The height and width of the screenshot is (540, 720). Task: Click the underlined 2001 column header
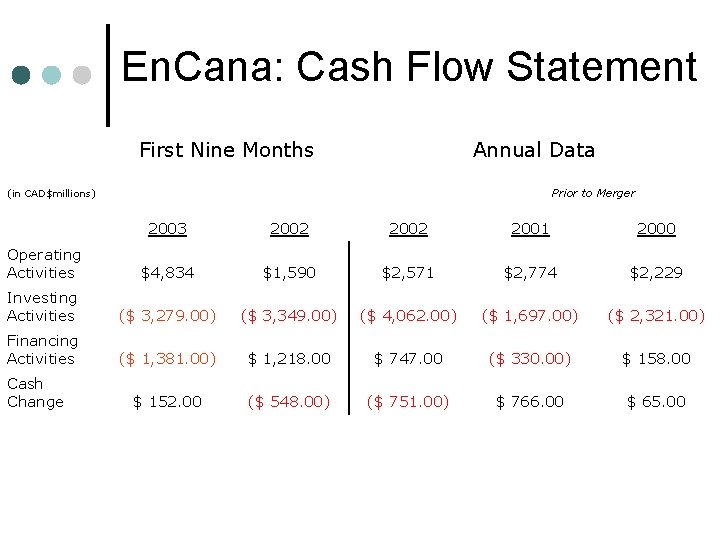tap(530, 229)
